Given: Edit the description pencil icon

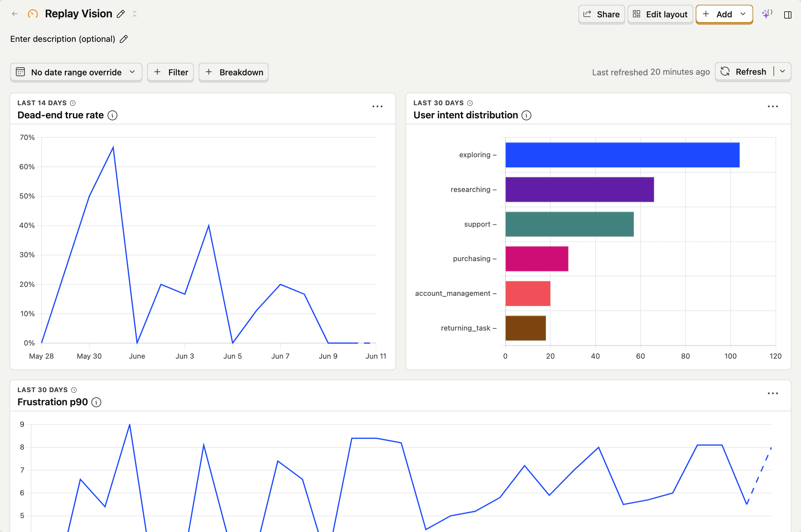Looking at the screenshot, I should click(x=124, y=39).
